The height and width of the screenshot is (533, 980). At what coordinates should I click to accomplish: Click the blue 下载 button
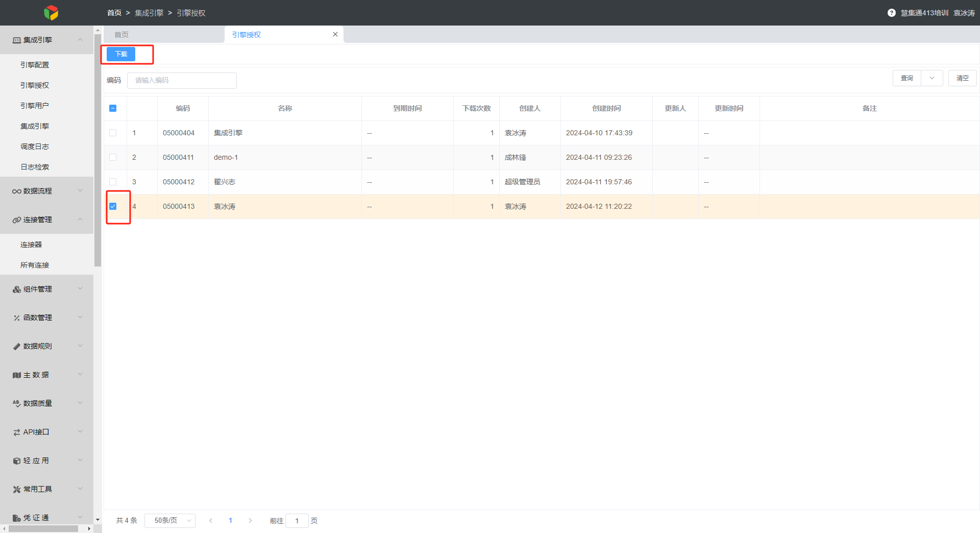pos(121,54)
